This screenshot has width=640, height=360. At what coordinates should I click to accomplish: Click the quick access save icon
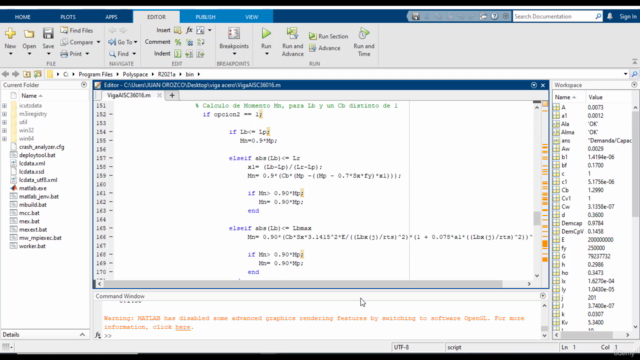pyautogui.click(x=416, y=16)
